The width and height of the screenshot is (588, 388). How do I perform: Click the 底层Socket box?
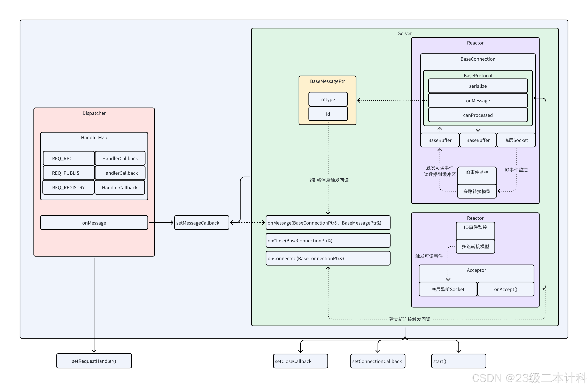coord(516,140)
